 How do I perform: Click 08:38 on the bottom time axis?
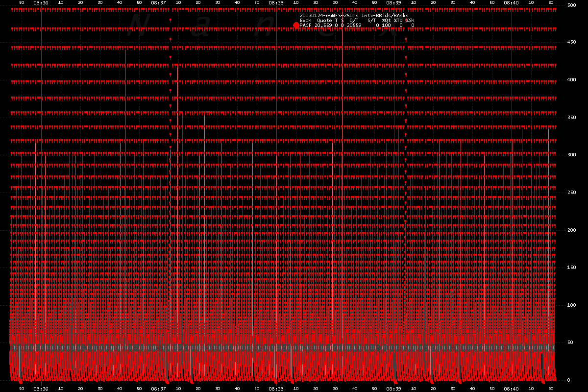276,389
